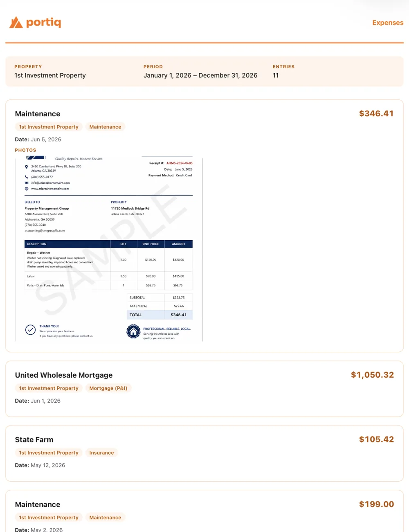Click the receipt TOTAL row $346.41
409x532 pixels.
point(160,315)
